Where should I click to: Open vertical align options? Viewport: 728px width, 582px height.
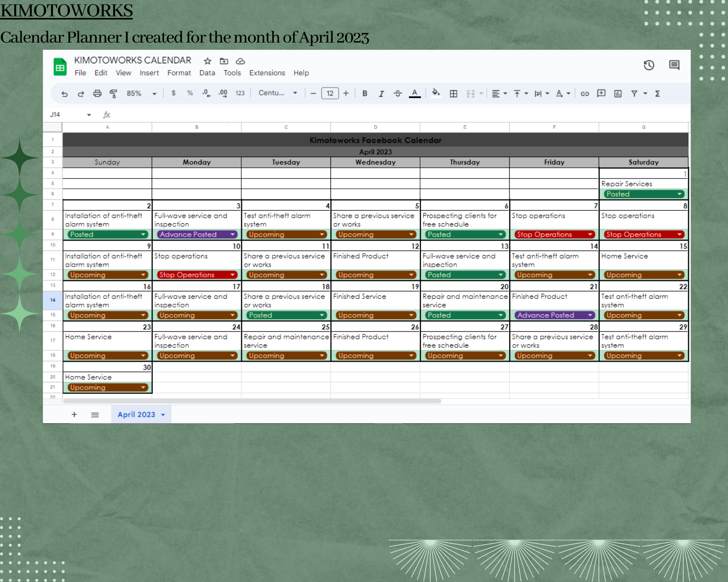tap(521, 94)
